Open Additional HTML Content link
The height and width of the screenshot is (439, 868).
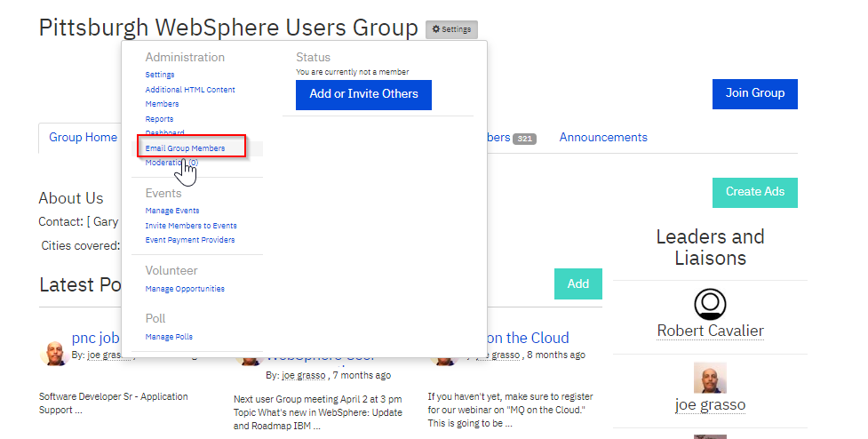pyautogui.click(x=190, y=90)
